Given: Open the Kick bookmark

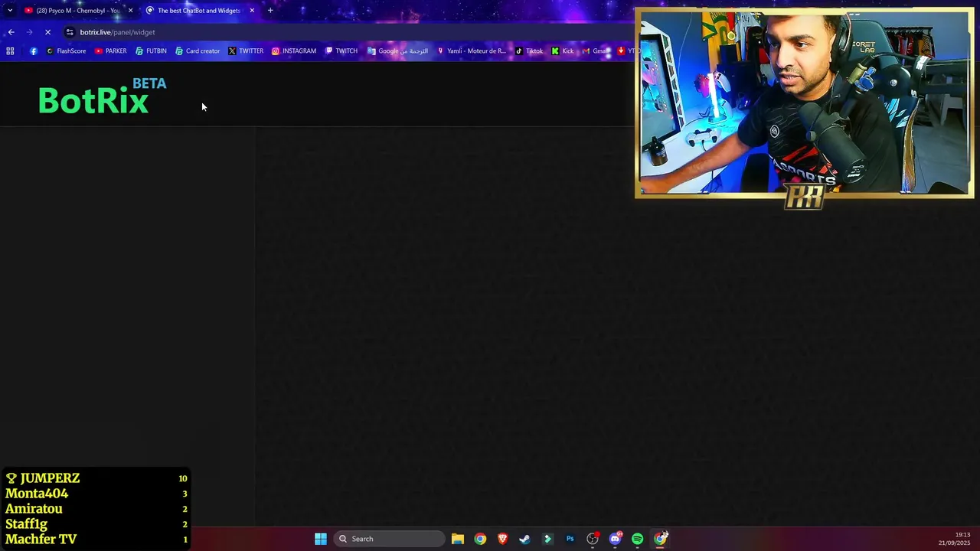Looking at the screenshot, I should coord(563,51).
